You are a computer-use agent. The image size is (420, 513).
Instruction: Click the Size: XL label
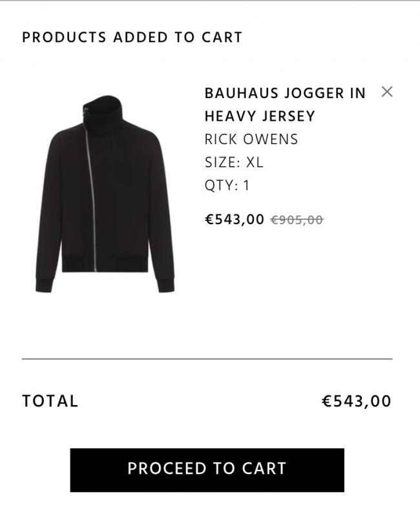pos(234,163)
